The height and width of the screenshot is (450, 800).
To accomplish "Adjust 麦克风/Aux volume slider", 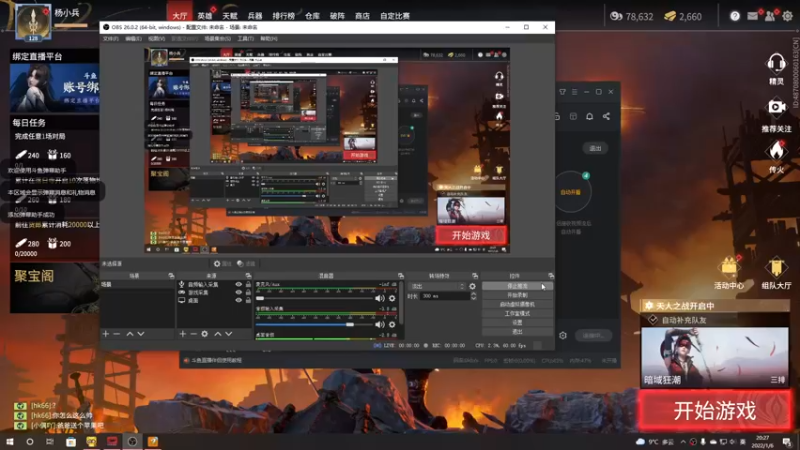I will (314, 298).
